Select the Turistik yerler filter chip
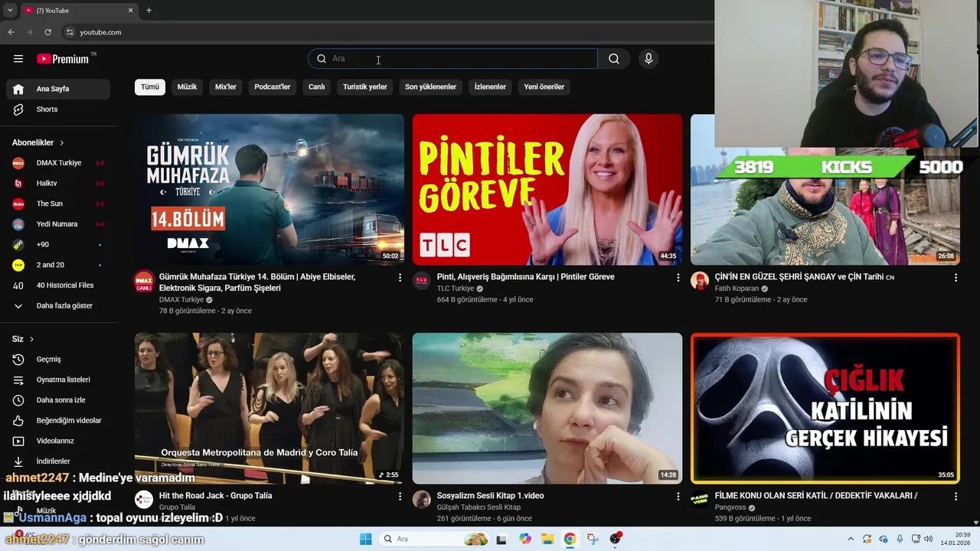The width and height of the screenshot is (980, 551). pyautogui.click(x=365, y=86)
